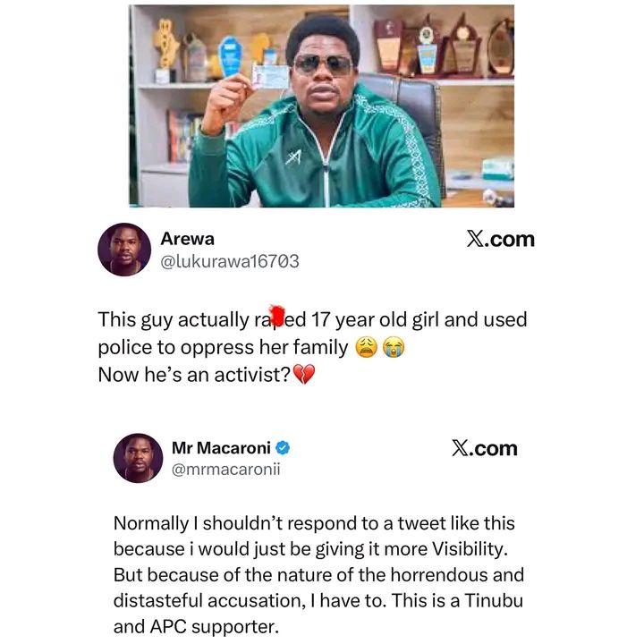Open Mr Macaroni's profile avatar

[139, 459]
